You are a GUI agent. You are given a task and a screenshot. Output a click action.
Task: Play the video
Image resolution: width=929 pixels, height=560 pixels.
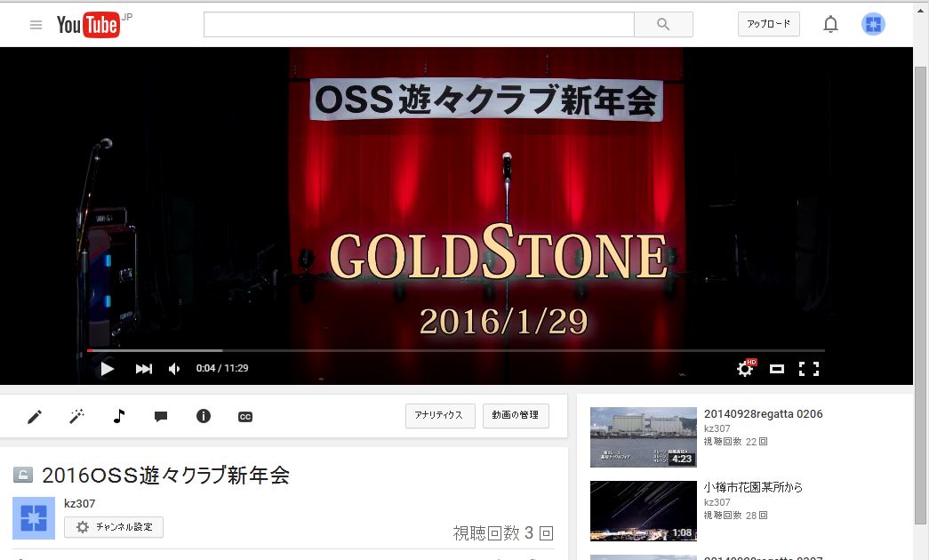coord(107,369)
